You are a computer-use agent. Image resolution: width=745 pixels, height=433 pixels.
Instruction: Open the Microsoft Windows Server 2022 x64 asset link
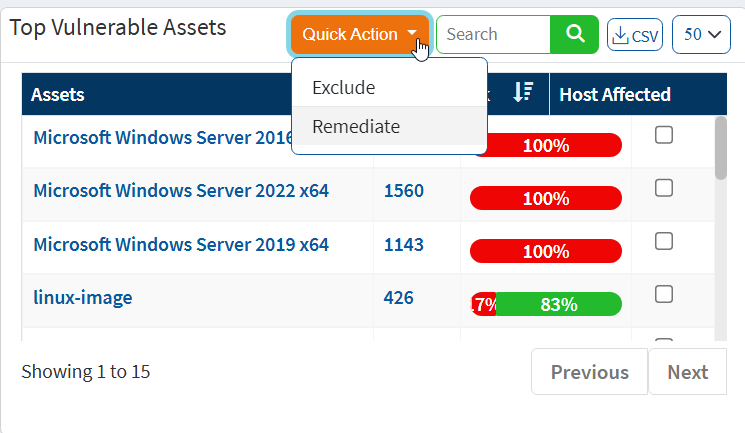(x=181, y=190)
